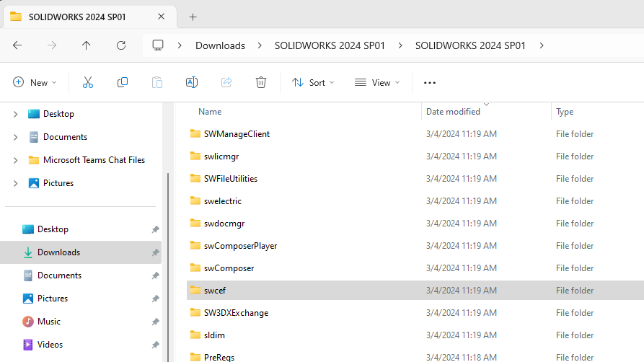Sort by the Type column header
Image resolution: width=644 pixels, height=362 pixels.
(565, 112)
